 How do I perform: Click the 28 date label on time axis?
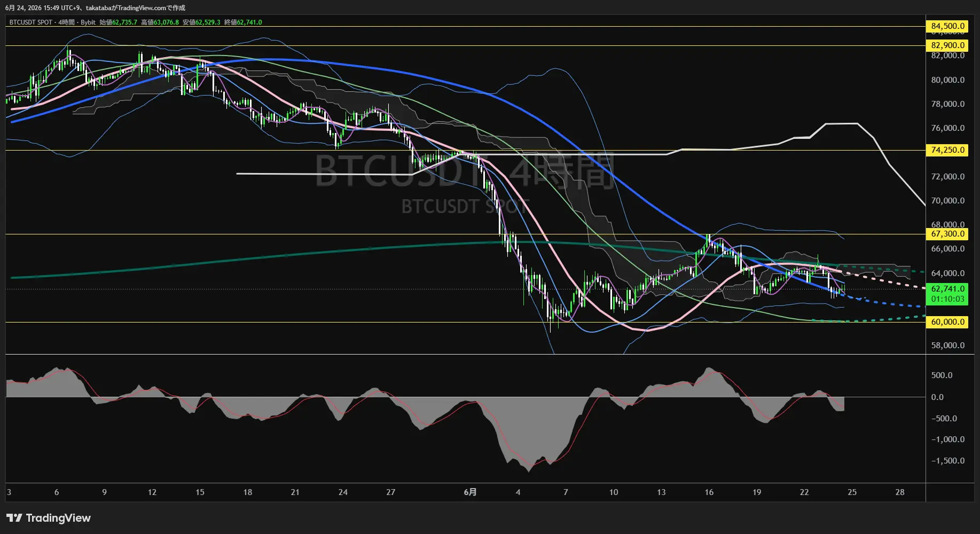(x=900, y=492)
